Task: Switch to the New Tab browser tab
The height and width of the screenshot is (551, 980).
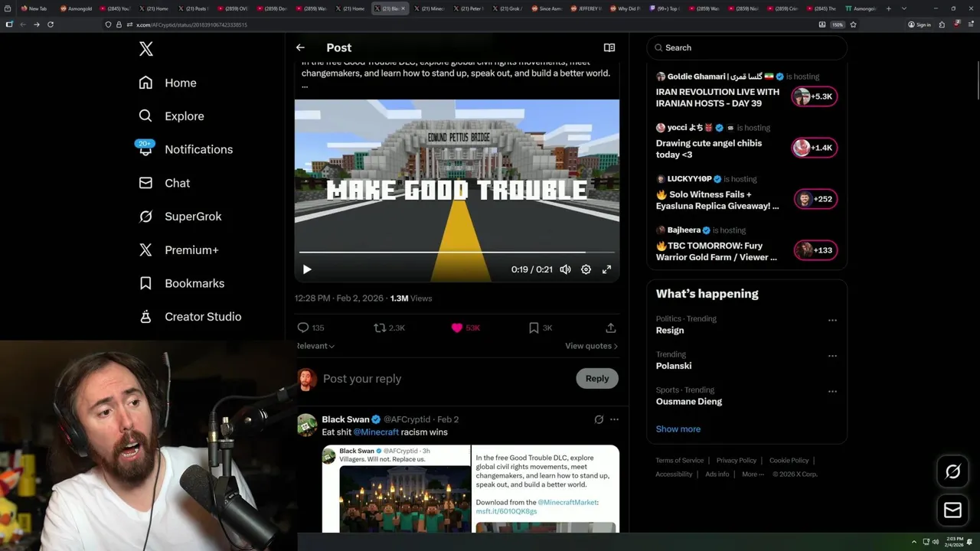Action: (x=35, y=8)
